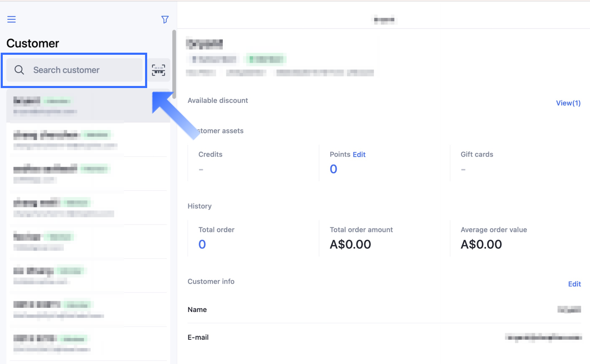Click the Gift cards asset card
The image size is (590, 364).
(x=515, y=162)
